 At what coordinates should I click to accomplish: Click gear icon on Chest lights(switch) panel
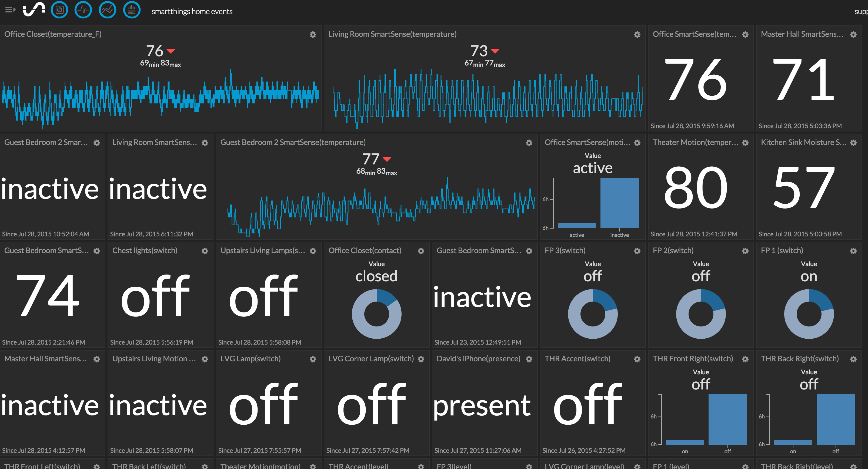pos(205,251)
